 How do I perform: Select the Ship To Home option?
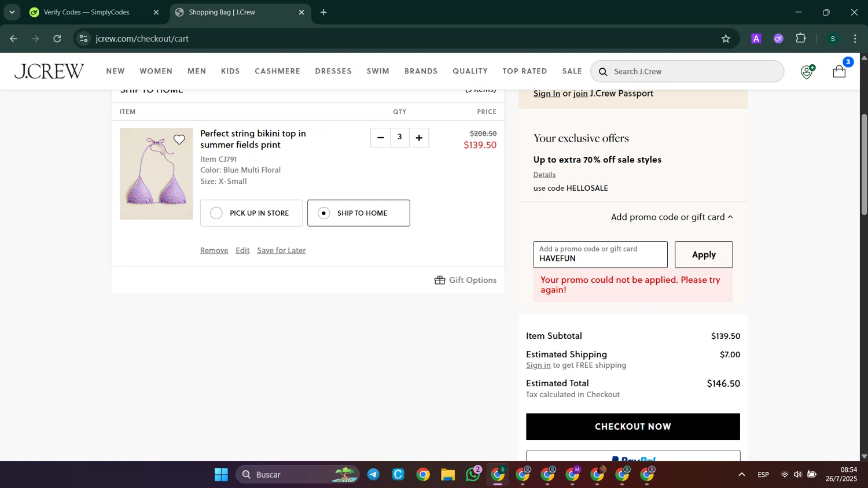pyautogui.click(x=358, y=213)
